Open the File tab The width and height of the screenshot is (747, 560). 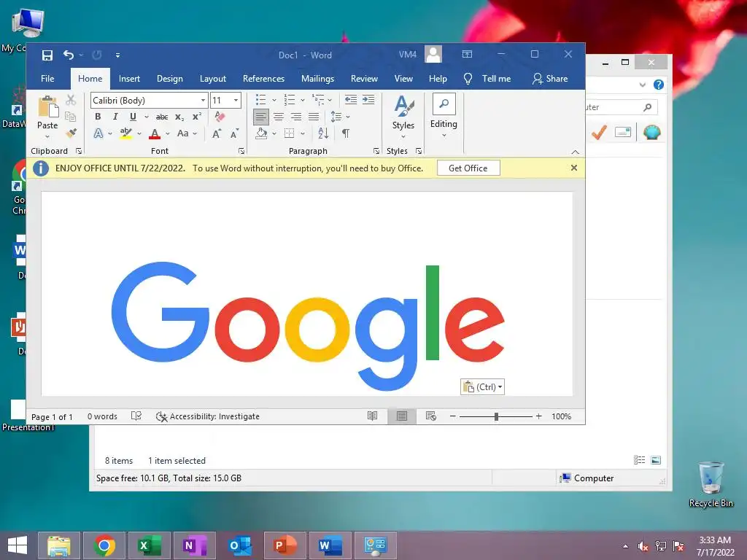pyautogui.click(x=47, y=79)
